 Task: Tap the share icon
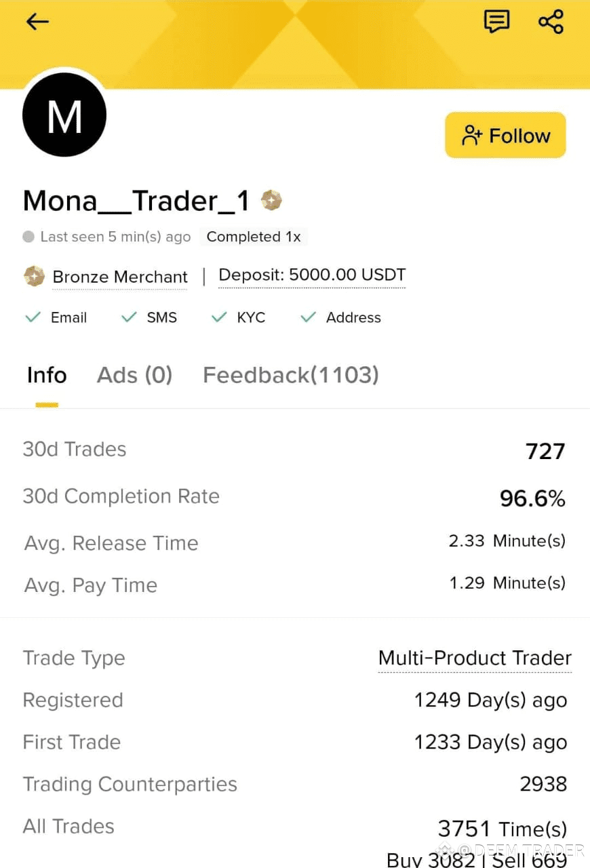pyautogui.click(x=551, y=22)
